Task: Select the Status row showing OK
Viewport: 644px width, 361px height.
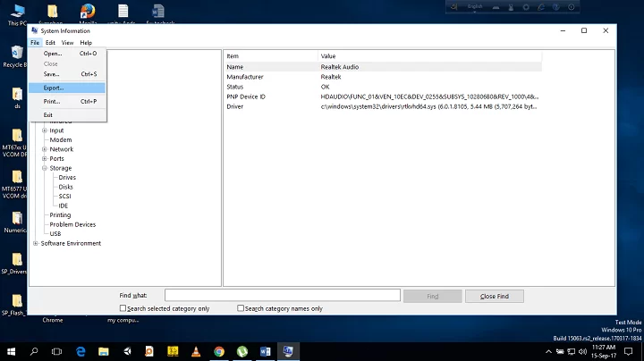Action: click(383, 87)
